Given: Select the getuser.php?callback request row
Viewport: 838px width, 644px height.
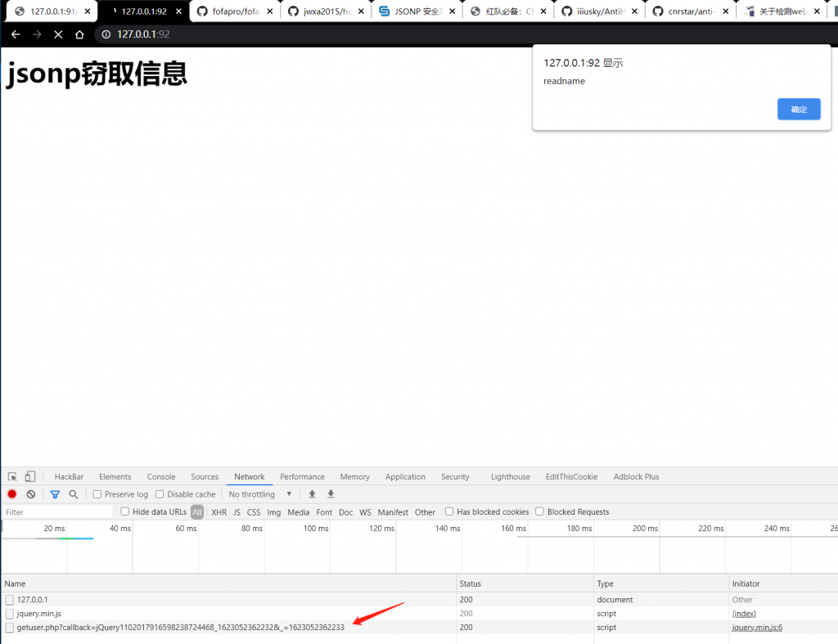Looking at the screenshot, I should click(419, 628).
